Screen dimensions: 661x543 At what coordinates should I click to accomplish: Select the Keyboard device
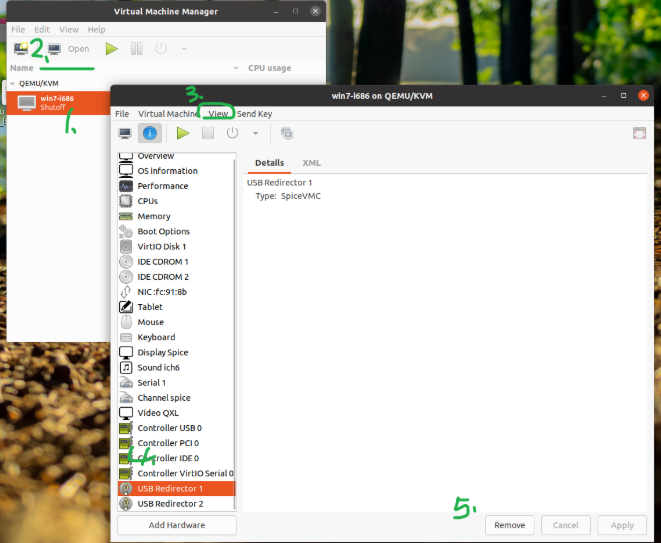coord(176,337)
